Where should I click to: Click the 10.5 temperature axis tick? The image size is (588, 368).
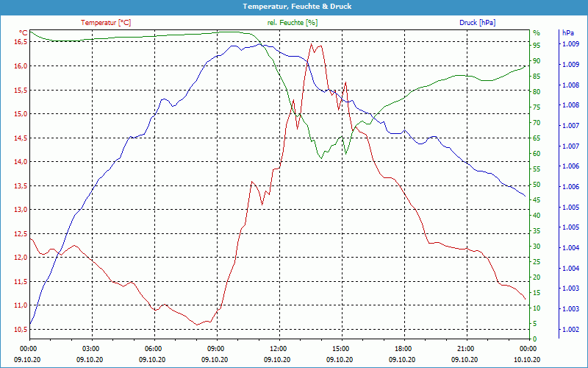[20, 329]
